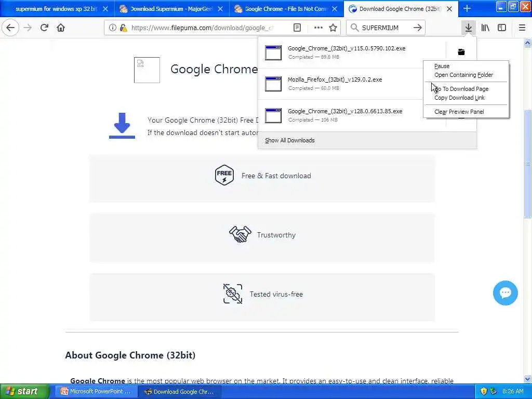
Task: Click the Mozilla_Firefox v129.0.2 file icon
Action: point(273,84)
